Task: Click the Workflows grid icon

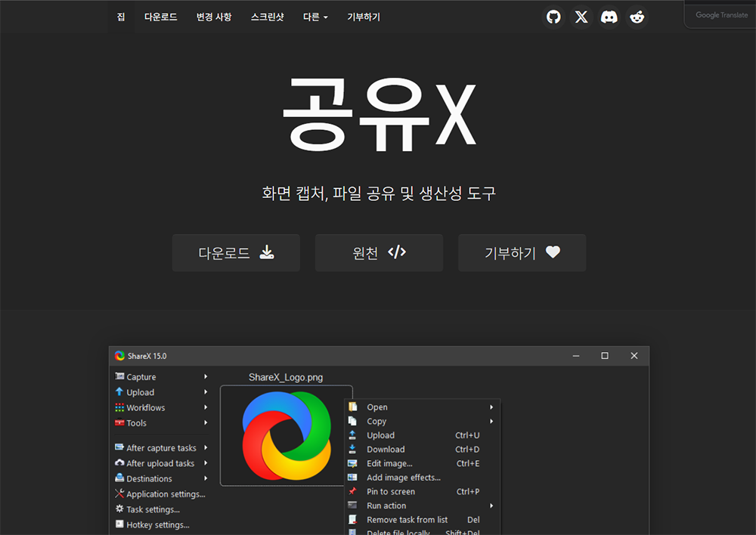Action: 119,407
